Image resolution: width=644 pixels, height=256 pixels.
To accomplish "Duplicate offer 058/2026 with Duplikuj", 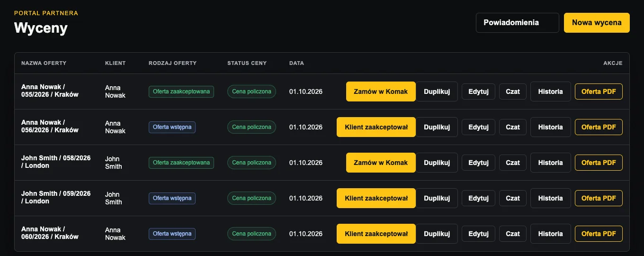I will (x=437, y=163).
